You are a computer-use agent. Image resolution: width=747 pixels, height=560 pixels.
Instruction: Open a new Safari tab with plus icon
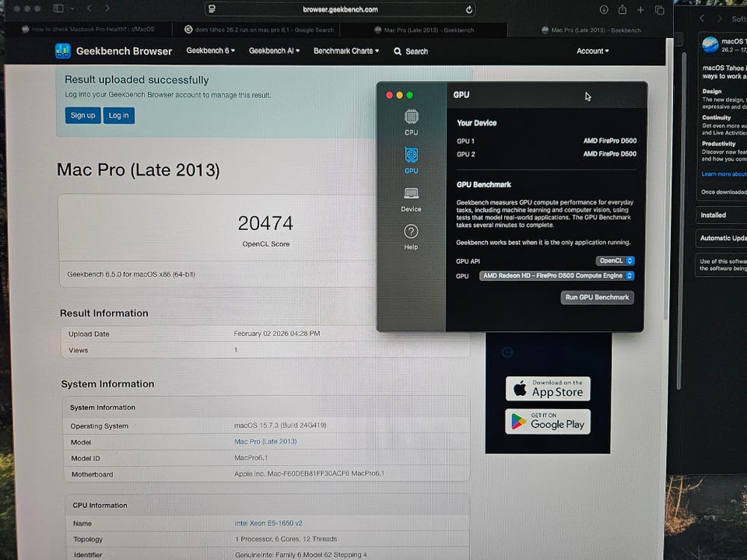(640, 9)
